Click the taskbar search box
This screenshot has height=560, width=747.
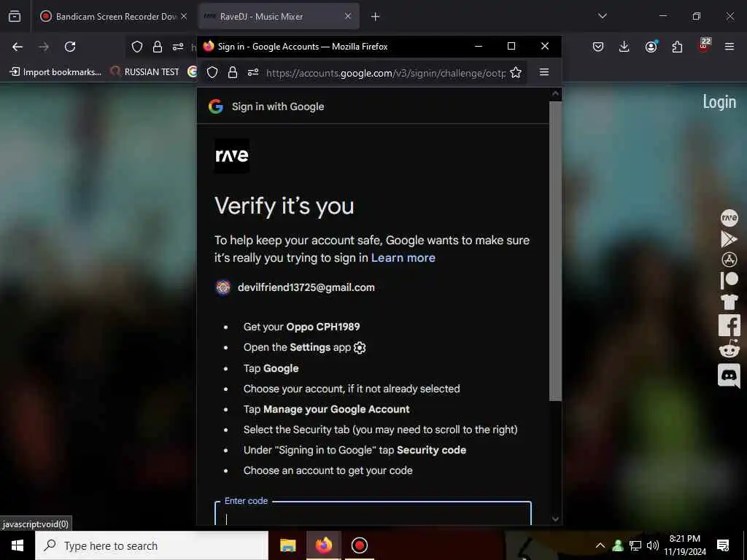point(152,545)
